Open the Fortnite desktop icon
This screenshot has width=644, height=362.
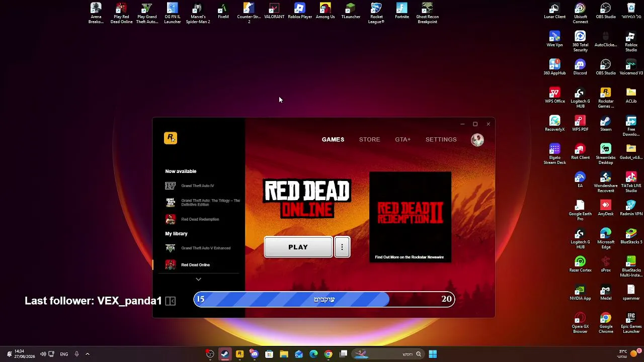pos(402,12)
